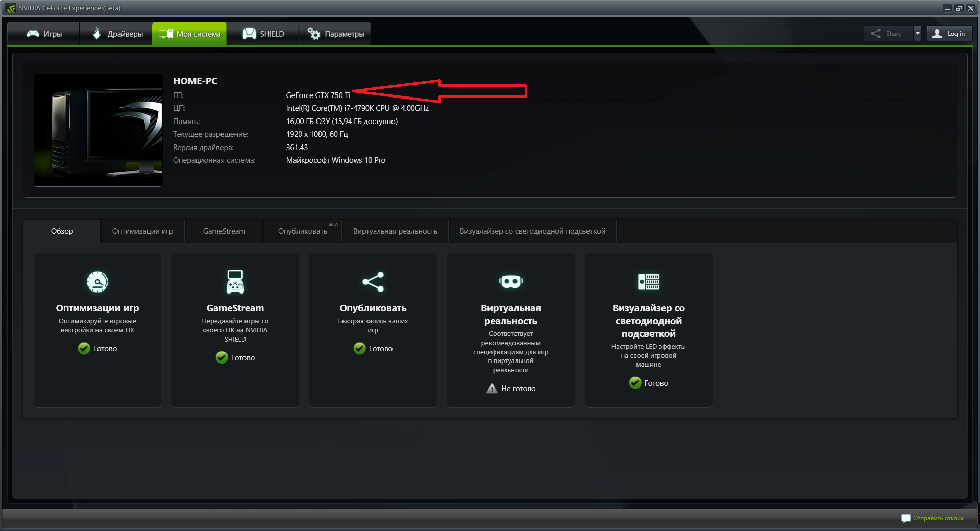Click the Отправить отклик feedback link
The height and width of the screenshot is (531, 980).
(938, 518)
